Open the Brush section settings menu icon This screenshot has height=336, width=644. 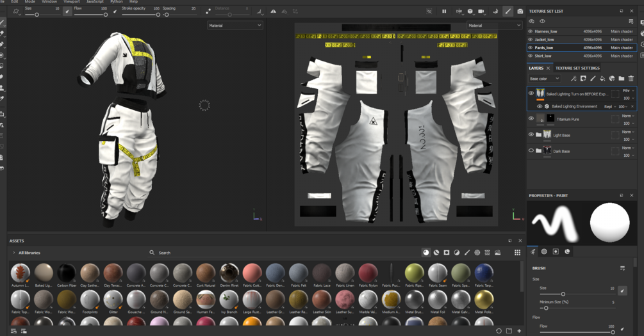tap(622, 268)
